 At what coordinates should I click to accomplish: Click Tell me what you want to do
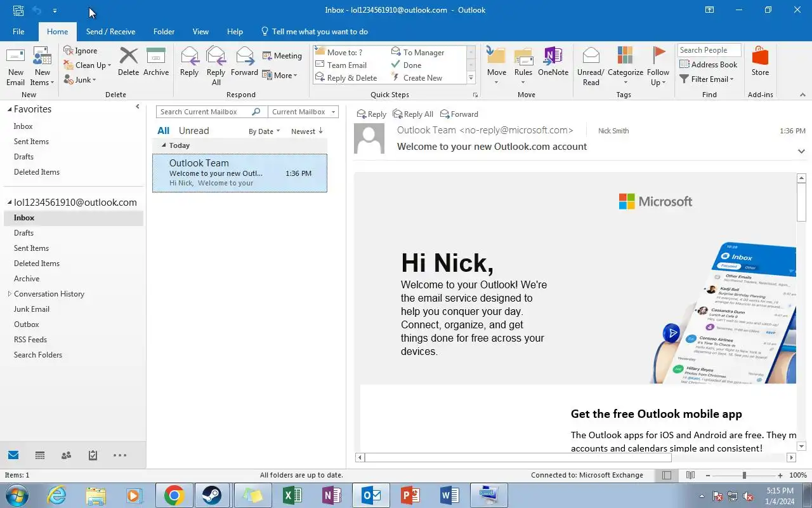click(x=315, y=32)
